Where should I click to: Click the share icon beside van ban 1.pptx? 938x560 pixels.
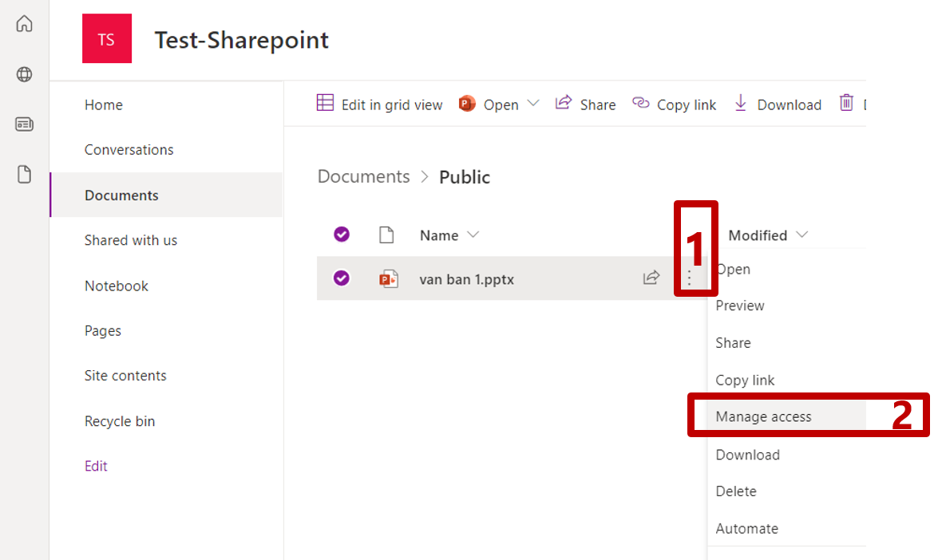[x=651, y=278]
